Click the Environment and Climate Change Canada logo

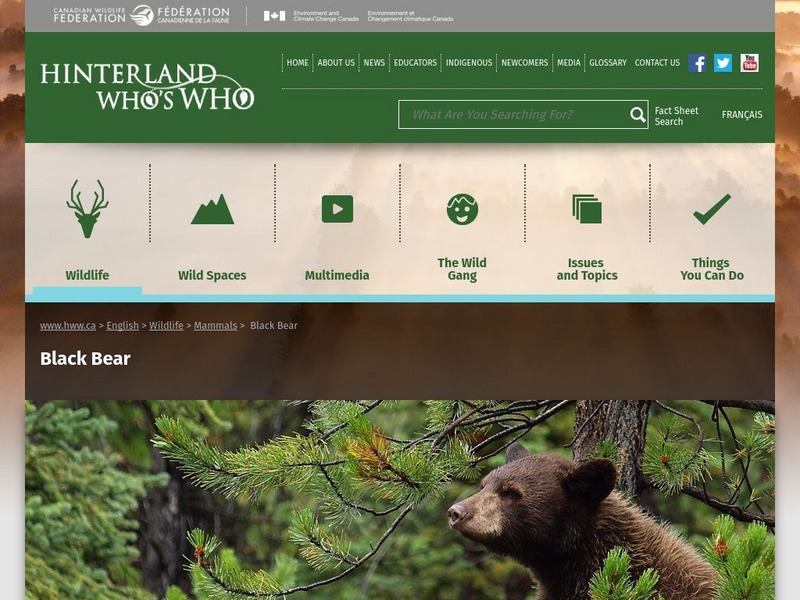click(358, 16)
